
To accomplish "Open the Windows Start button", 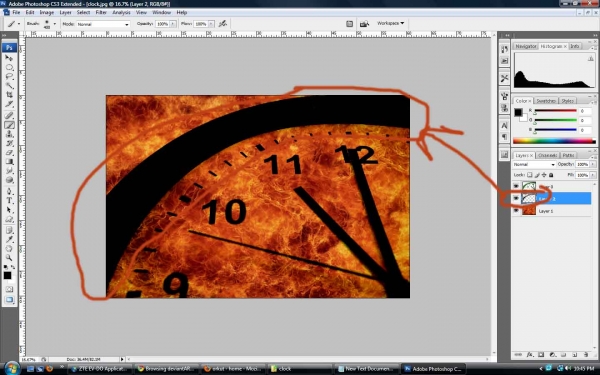I will 12,368.
